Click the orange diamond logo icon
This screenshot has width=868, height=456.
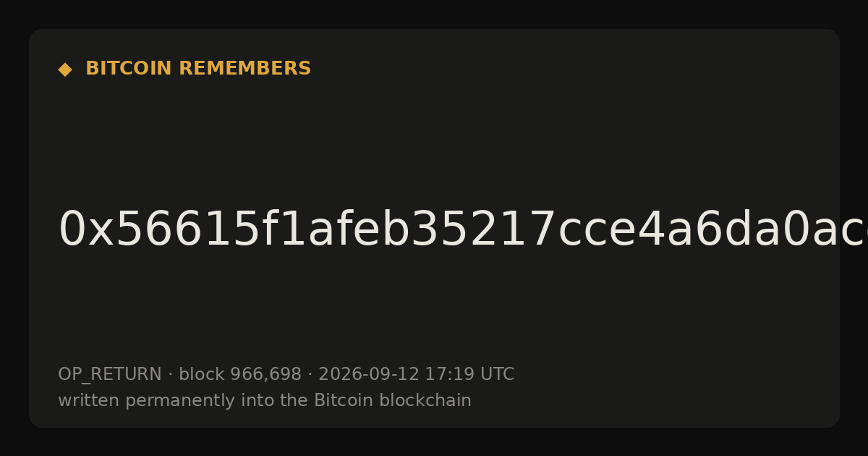65,69
